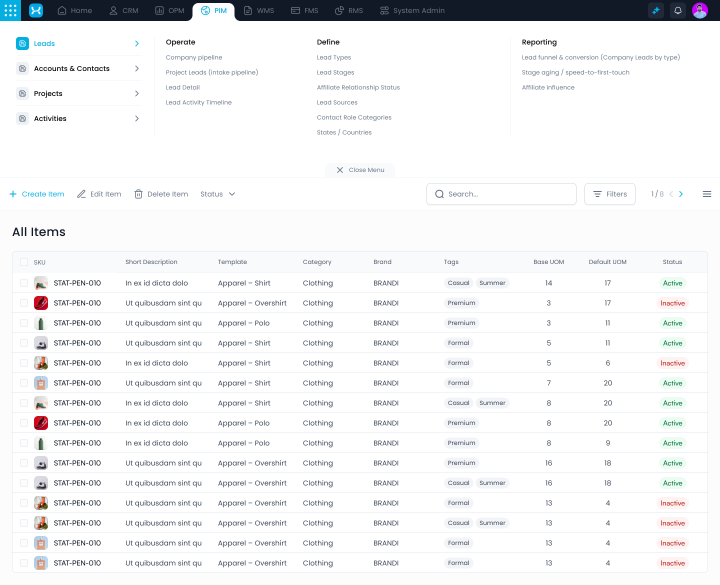
Task: Open the user profile avatar
Action: pos(700,10)
